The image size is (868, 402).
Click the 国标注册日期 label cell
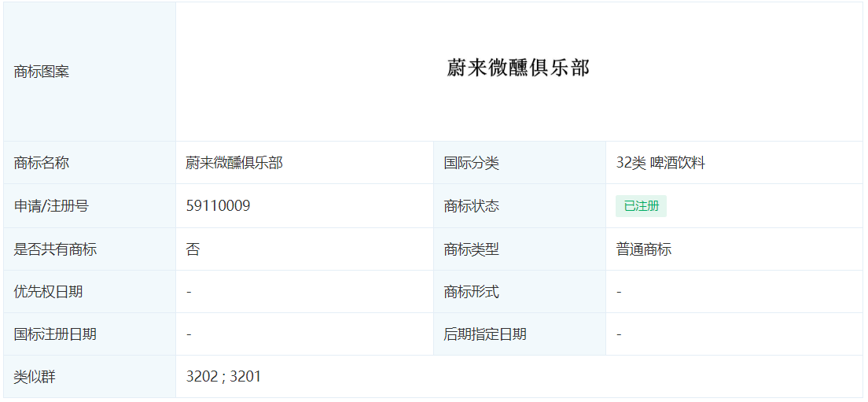(x=90, y=334)
